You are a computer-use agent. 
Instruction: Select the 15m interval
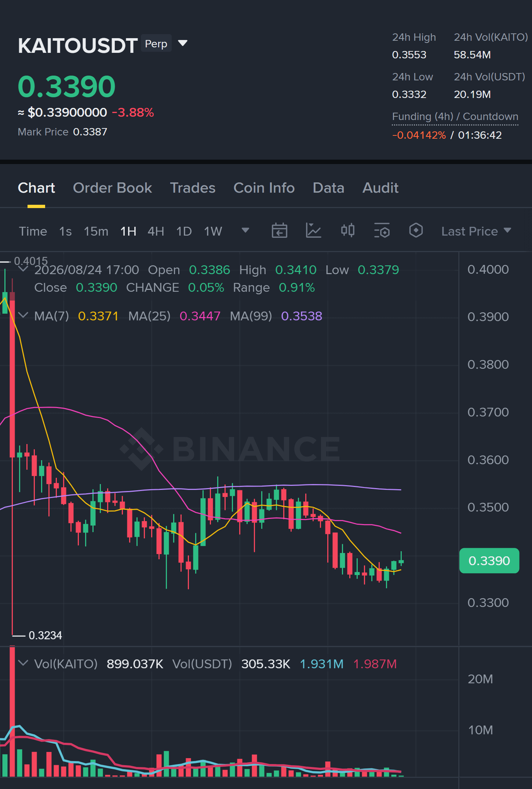click(x=96, y=231)
